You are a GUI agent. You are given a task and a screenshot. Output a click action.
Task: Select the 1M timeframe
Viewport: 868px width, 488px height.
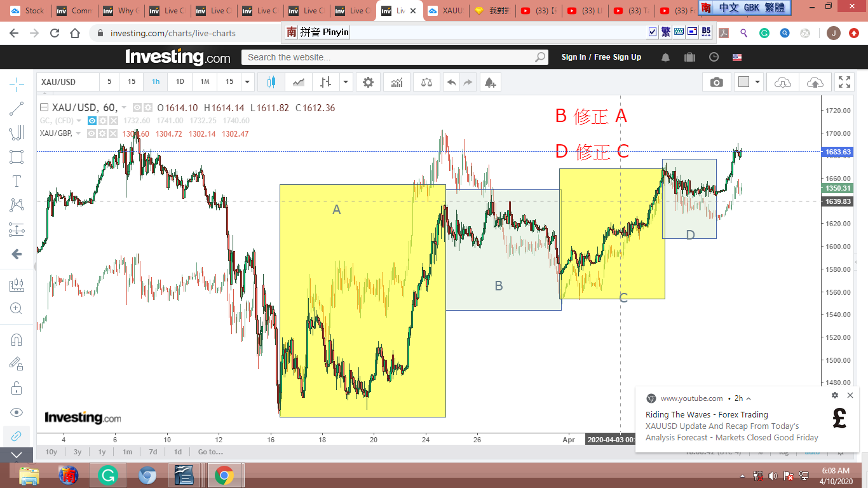click(x=205, y=82)
